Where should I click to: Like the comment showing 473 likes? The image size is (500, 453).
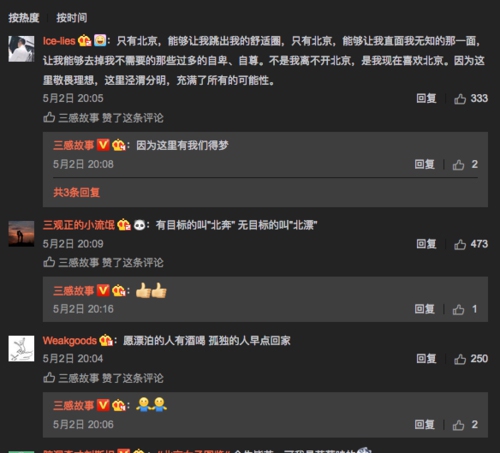pyautogui.click(x=460, y=244)
